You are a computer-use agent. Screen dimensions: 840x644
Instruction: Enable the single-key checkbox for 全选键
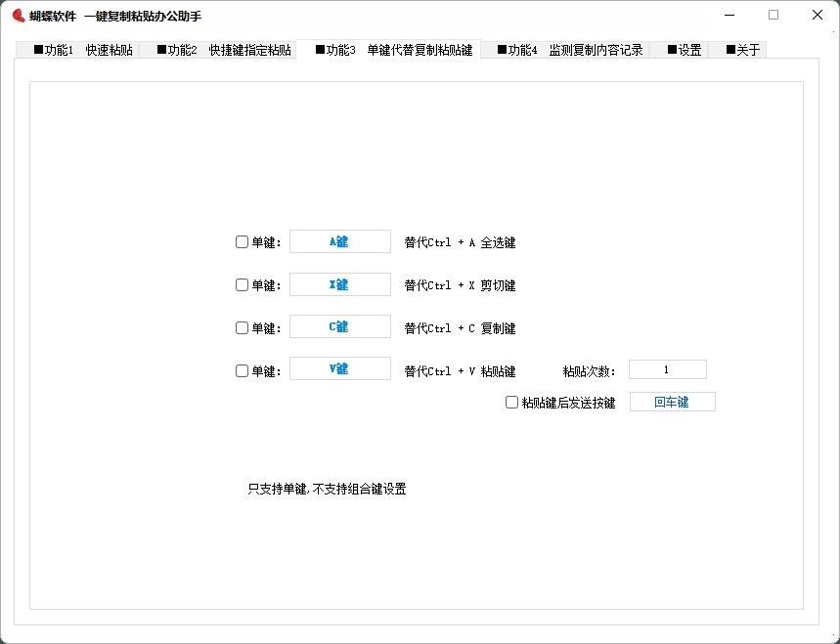pyautogui.click(x=241, y=241)
